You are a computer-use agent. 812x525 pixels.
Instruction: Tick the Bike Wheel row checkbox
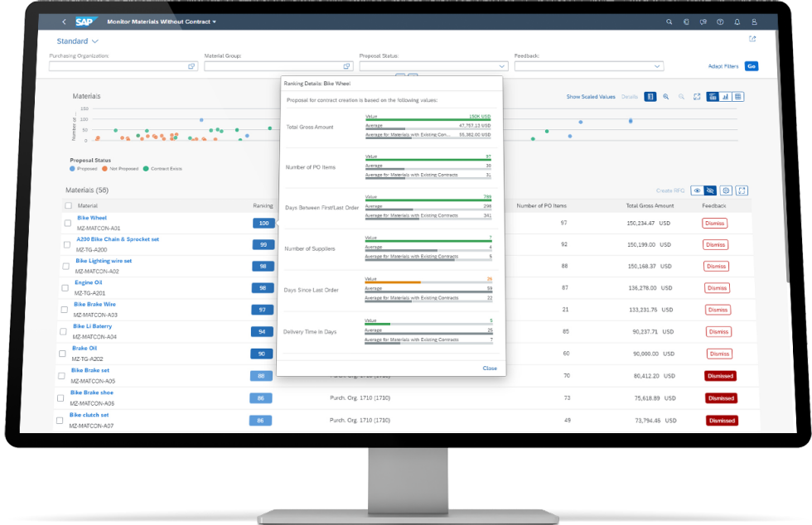(x=68, y=223)
